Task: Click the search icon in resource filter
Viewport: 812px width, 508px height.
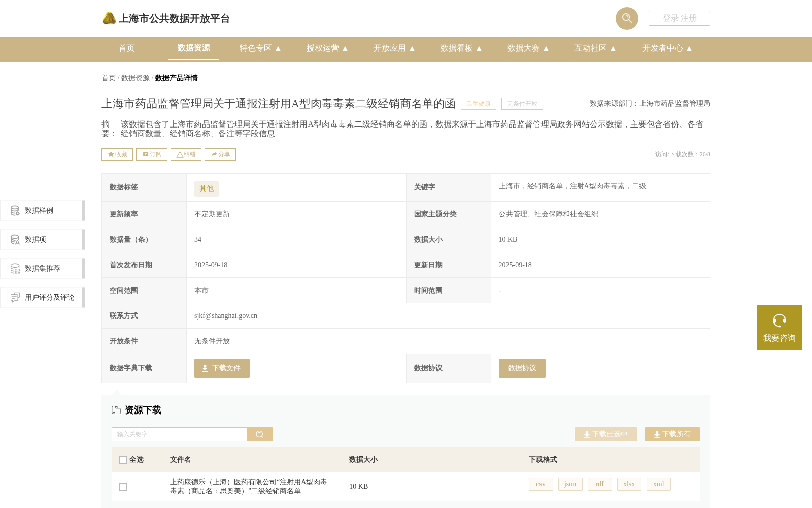Action: click(x=260, y=434)
